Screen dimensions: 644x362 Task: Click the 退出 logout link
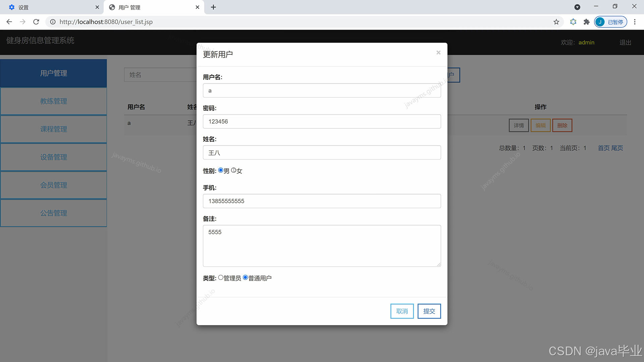(x=625, y=43)
